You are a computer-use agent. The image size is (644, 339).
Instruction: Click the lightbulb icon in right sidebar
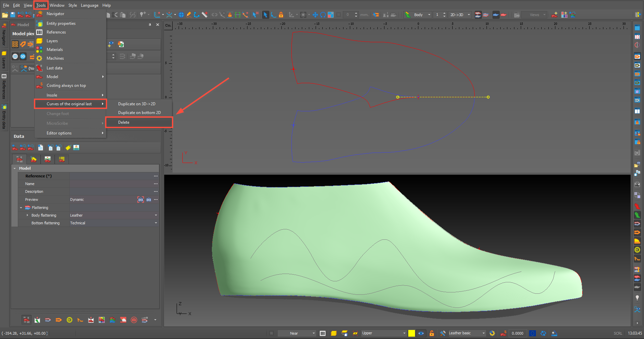[637, 298]
